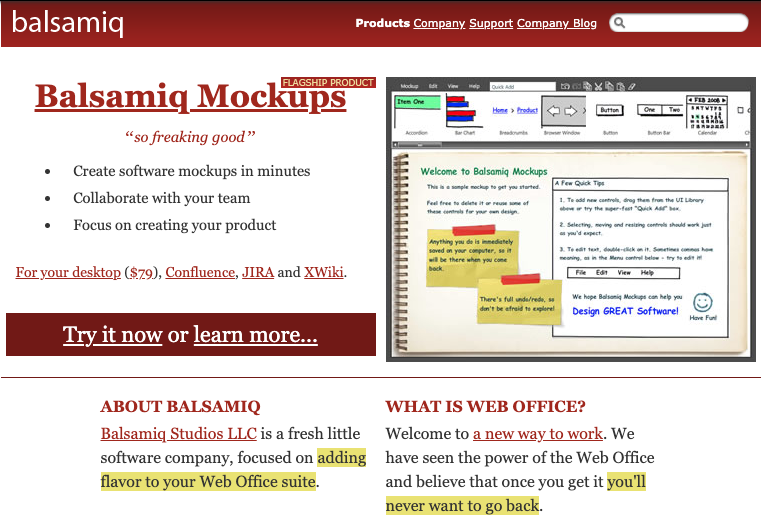The image size is (761, 522).
Task: Click the UI Library scrollbar right arrow
Action: [x=747, y=145]
